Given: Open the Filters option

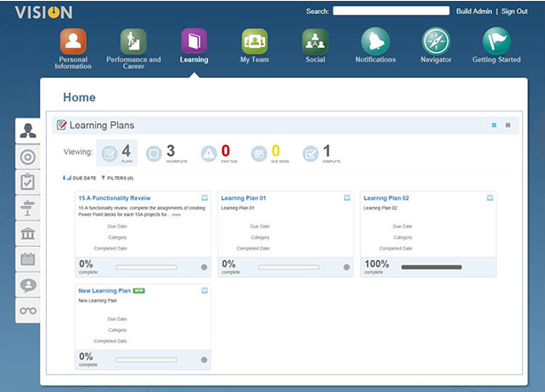Looking at the screenshot, I should [x=117, y=178].
